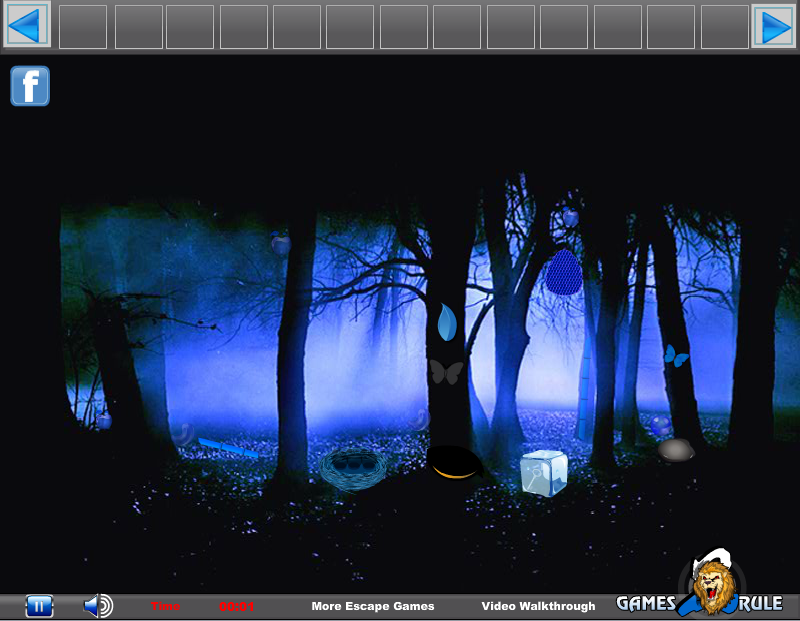The width and height of the screenshot is (800, 621).
Task: Catch the bright blue butterfly
Action: 676,356
